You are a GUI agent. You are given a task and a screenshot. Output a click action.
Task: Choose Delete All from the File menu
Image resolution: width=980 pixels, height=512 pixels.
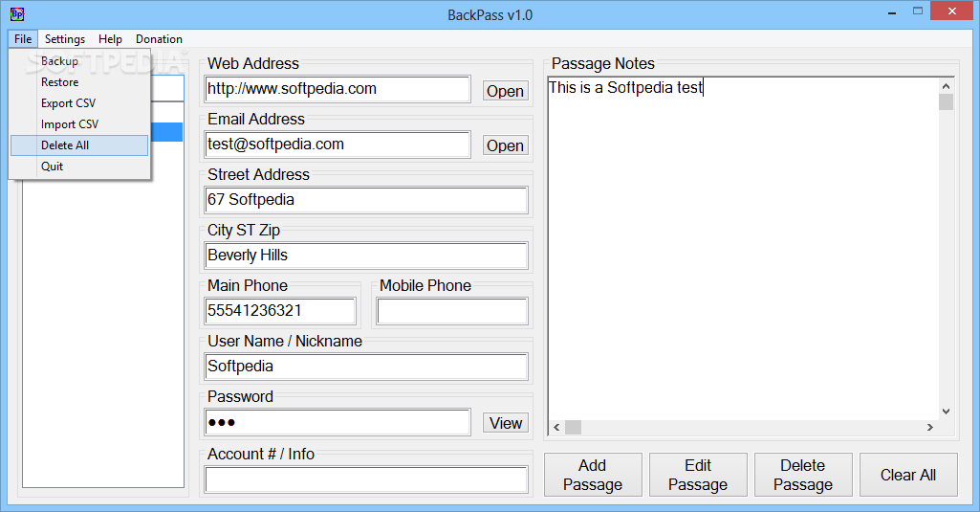pos(80,145)
